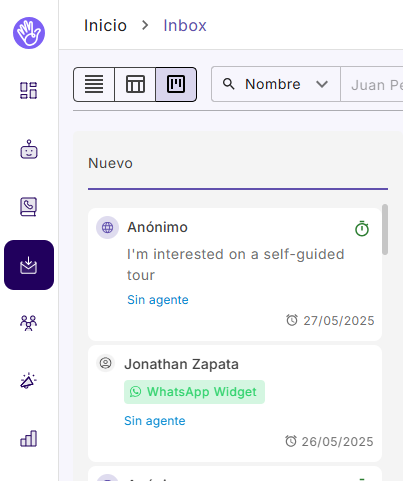Image resolution: width=403 pixels, height=481 pixels.
Task: Switch to table view layout
Action: click(135, 84)
